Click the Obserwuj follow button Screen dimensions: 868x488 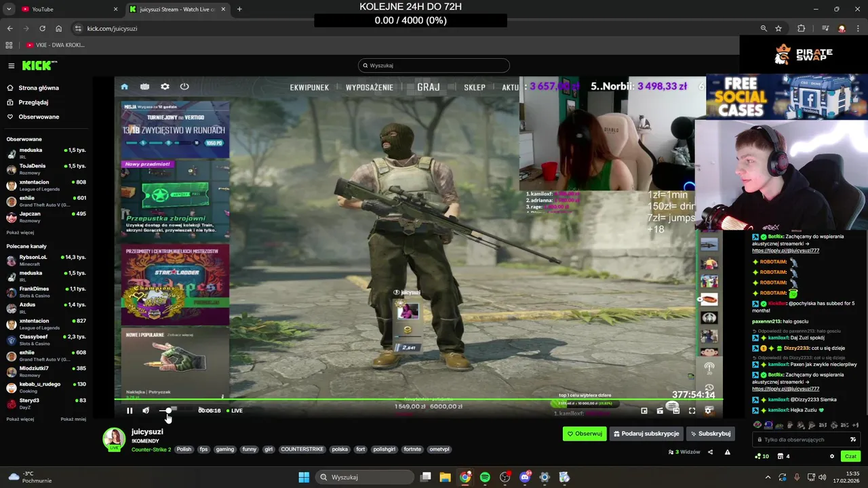pos(585,434)
